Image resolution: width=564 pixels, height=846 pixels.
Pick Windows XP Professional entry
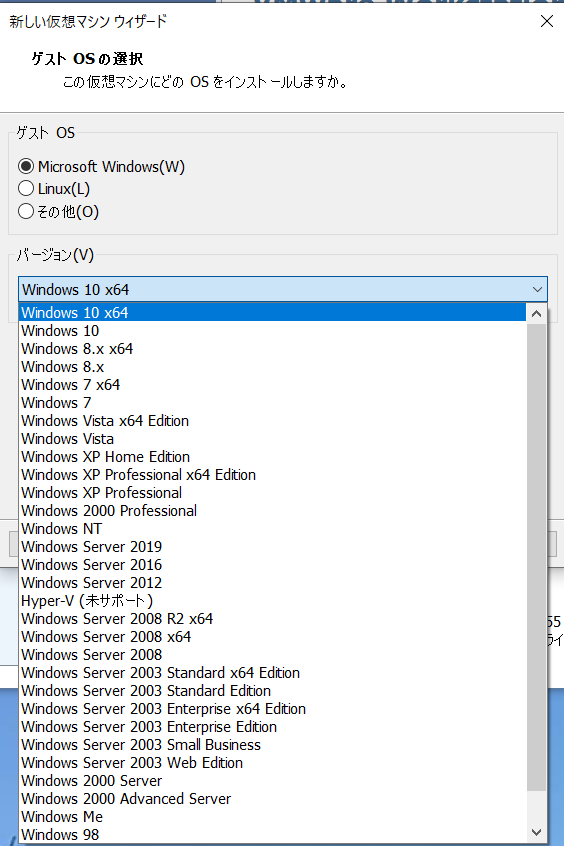(273, 493)
